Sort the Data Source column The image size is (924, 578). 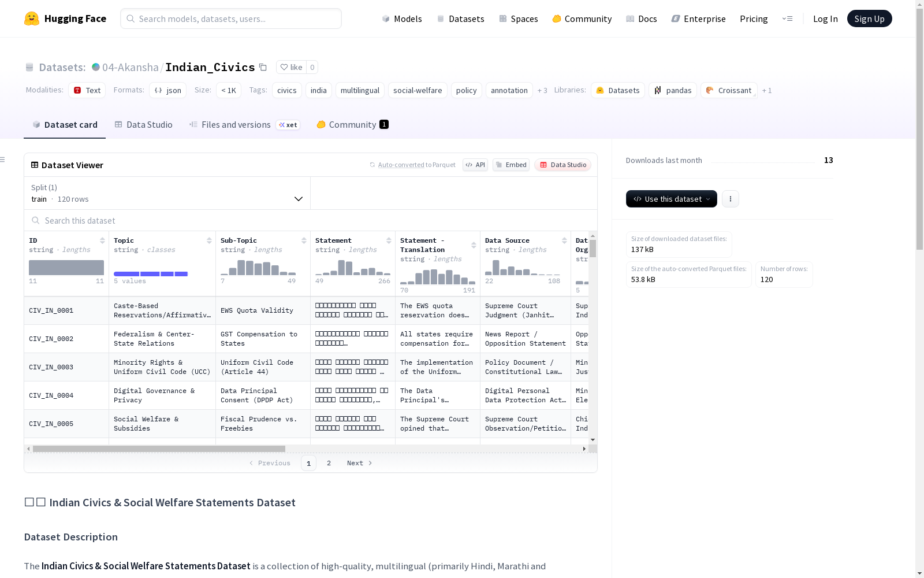(x=564, y=240)
